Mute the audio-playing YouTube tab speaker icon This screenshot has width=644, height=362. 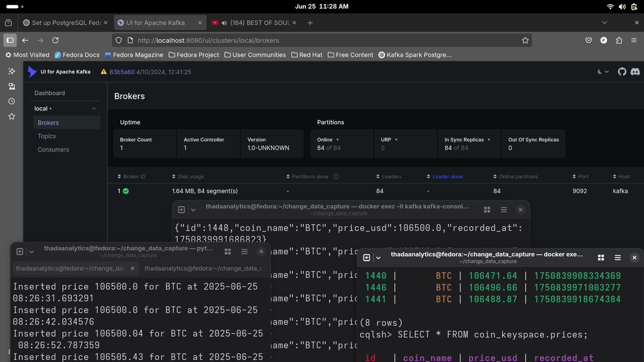(224, 23)
